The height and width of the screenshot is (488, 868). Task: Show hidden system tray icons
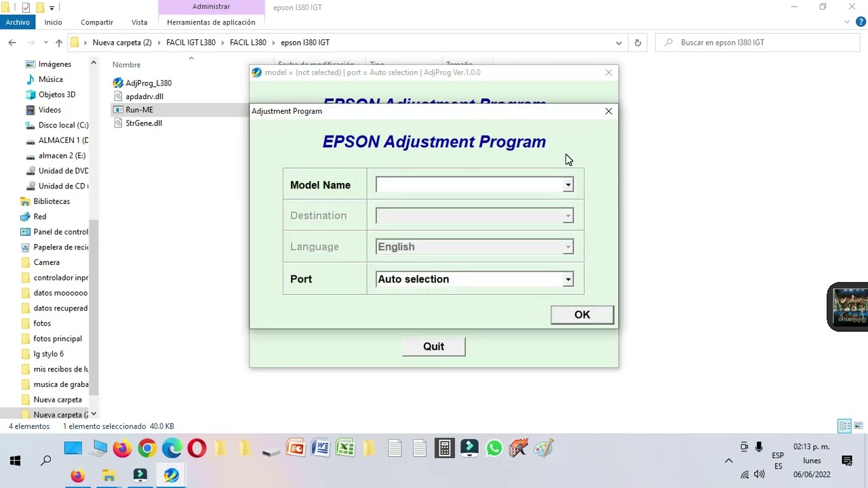728,461
